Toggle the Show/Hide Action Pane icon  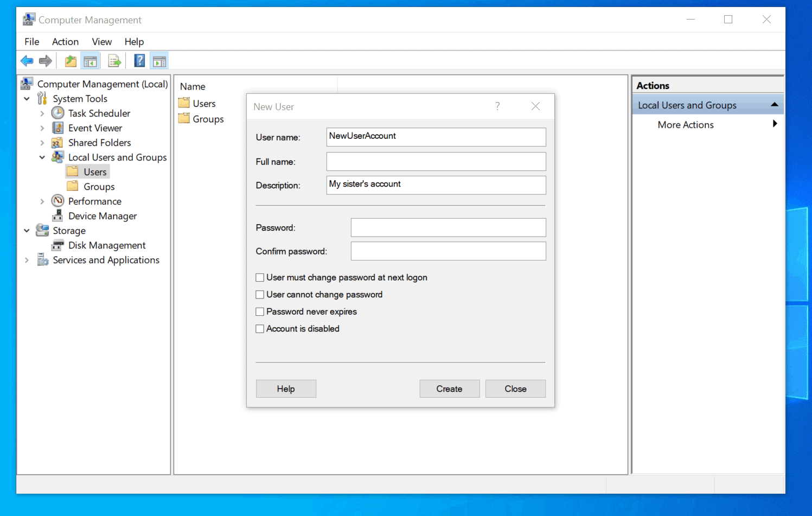[x=159, y=60]
